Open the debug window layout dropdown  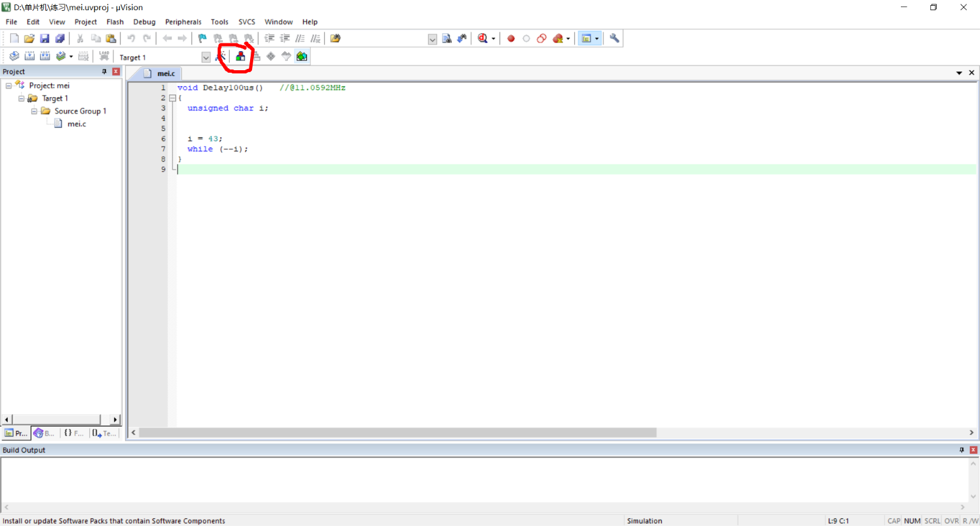pyautogui.click(x=597, y=38)
